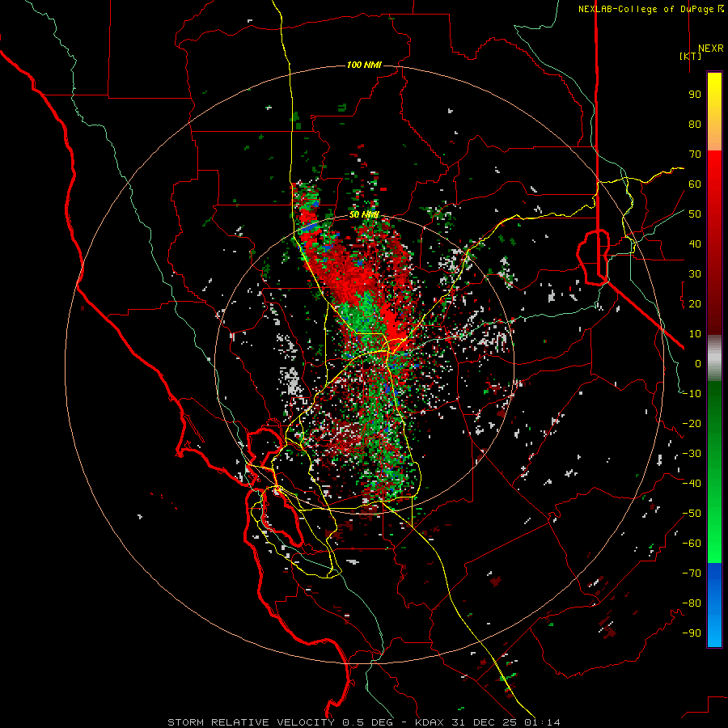The height and width of the screenshot is (728, 728).
Task: Click the 10 knot scale label
Action: click(695, 334)
